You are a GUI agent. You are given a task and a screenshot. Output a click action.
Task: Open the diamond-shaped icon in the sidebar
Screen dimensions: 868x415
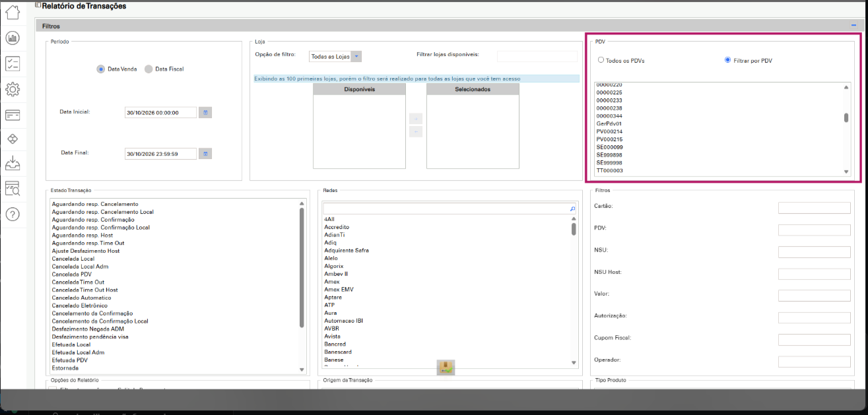coord(13,139)
